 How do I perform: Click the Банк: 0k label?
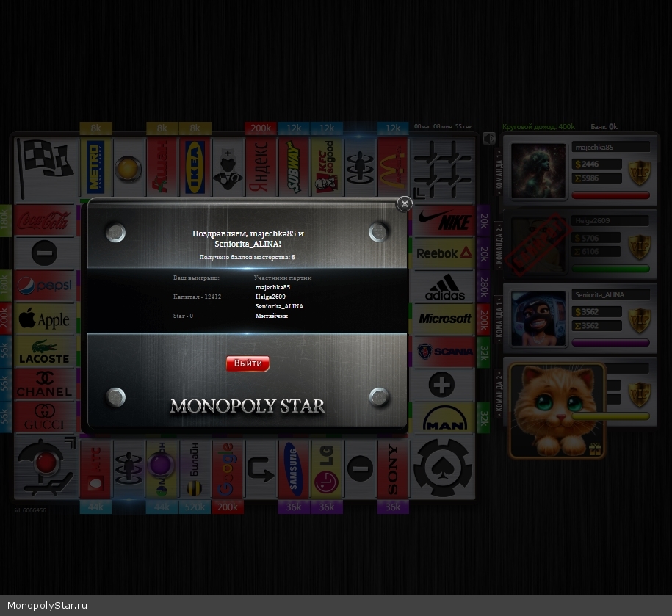point(604,127)
